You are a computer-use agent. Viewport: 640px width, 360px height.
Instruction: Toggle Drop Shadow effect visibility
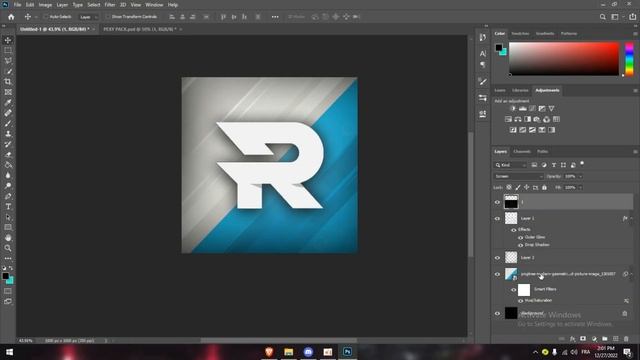click(x=520, y=245)
